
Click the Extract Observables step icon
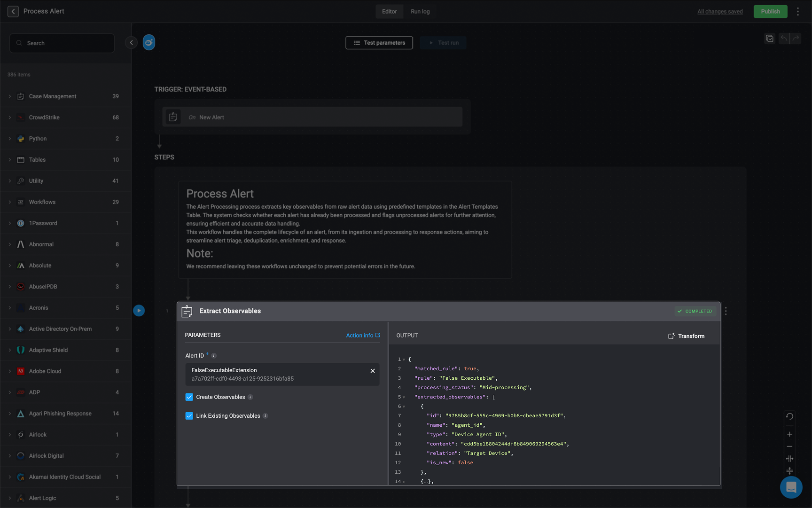click(x=187, y=311)
